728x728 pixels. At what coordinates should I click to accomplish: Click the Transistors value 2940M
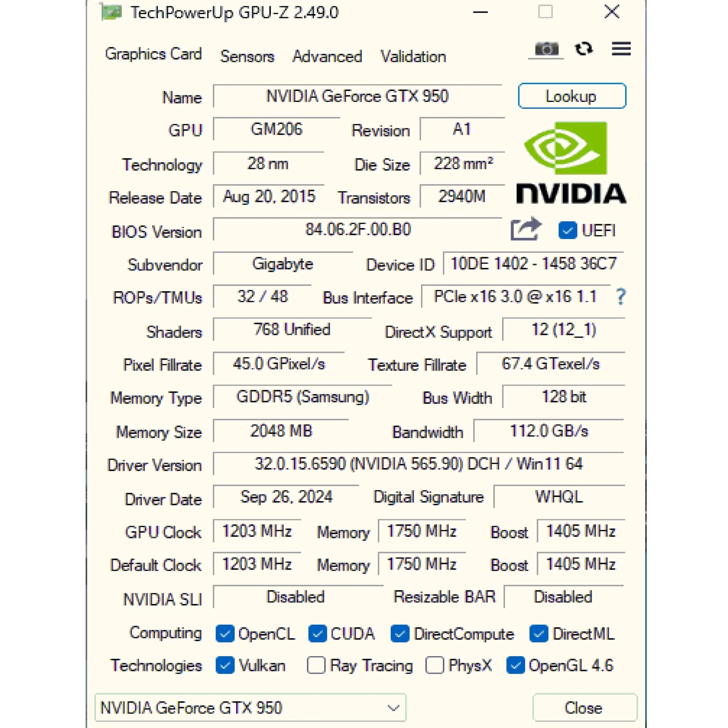click(x=462, y=196)
